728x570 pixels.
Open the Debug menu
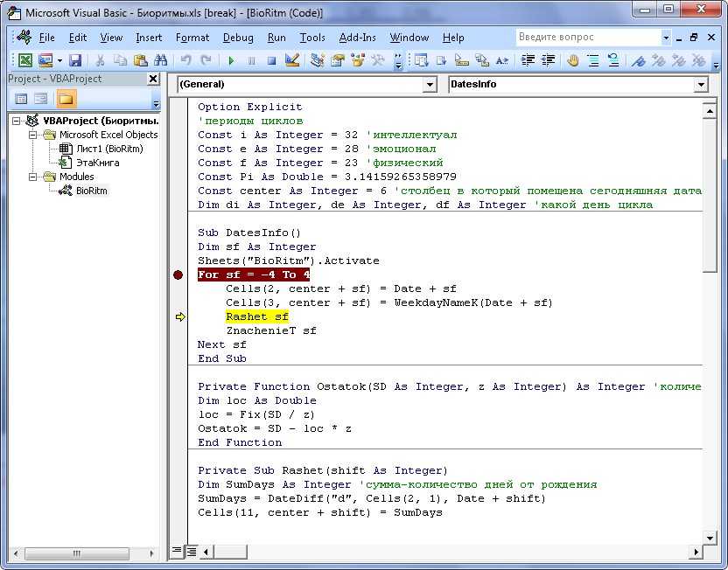click(x=238, y=38)
